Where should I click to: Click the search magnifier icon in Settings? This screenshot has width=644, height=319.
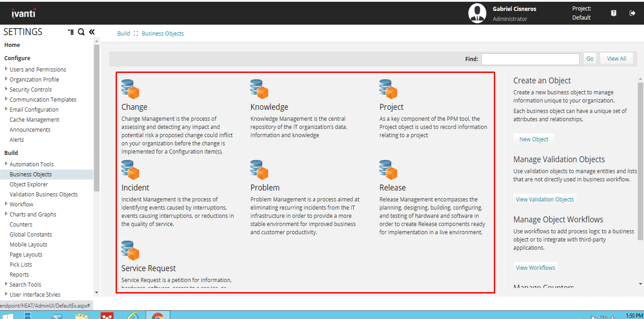click(x=81, y=32)
